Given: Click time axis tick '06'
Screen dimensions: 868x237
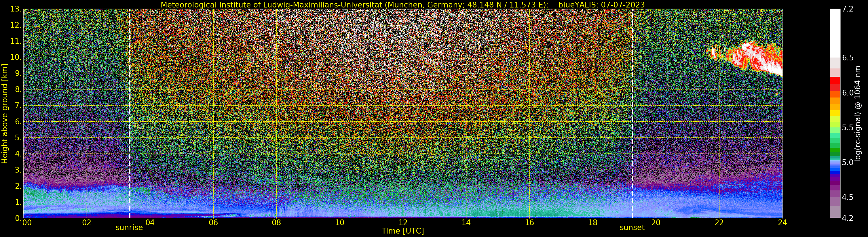Looking at the screenshot, I should [x=213, y=223].
